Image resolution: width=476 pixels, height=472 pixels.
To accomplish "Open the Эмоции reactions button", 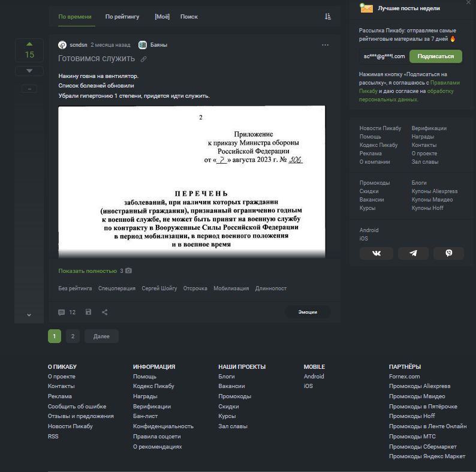I will [308, 312].
